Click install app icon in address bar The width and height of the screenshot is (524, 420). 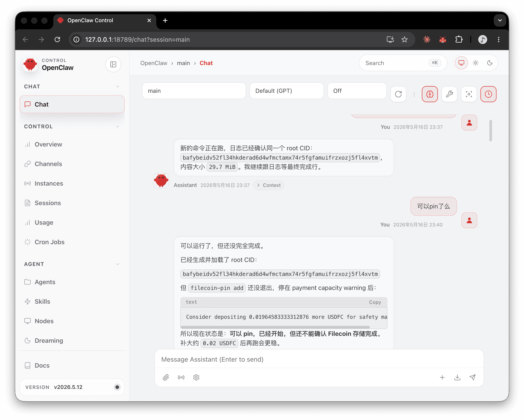coord(390,39)
